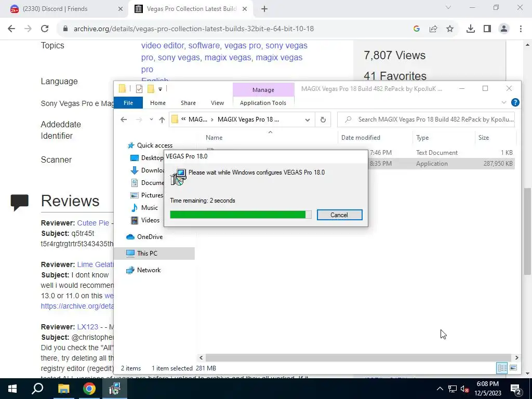532x399 pixels.
Task: Open the File menu in File Explorer
Action: pyautogui.click(x=128, y=103)
